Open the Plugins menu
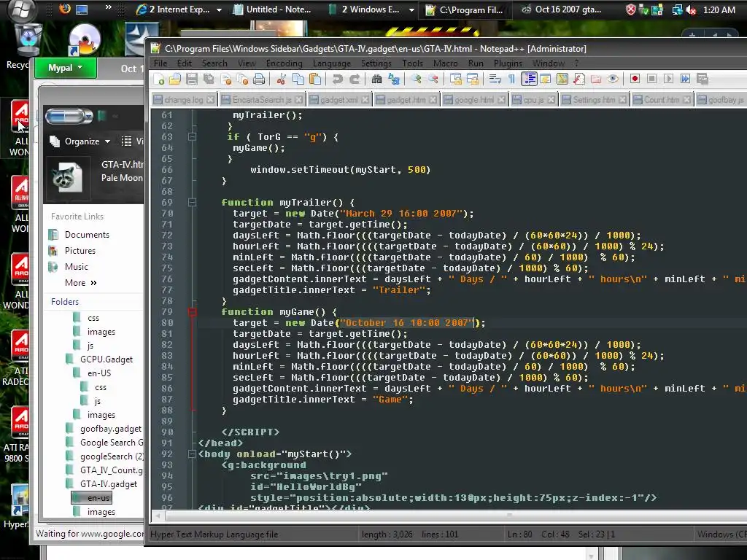The height and width of the screenshot is (560, 747). click(x=508, y=63)
